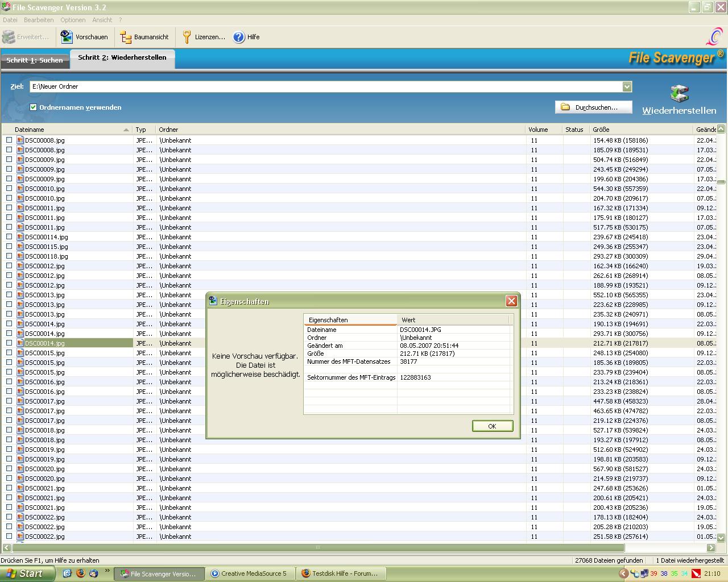Expand quick launch overflow chevron
Image resolution: width=728 pixels, height=582 pixels.
tap(107, 571)
